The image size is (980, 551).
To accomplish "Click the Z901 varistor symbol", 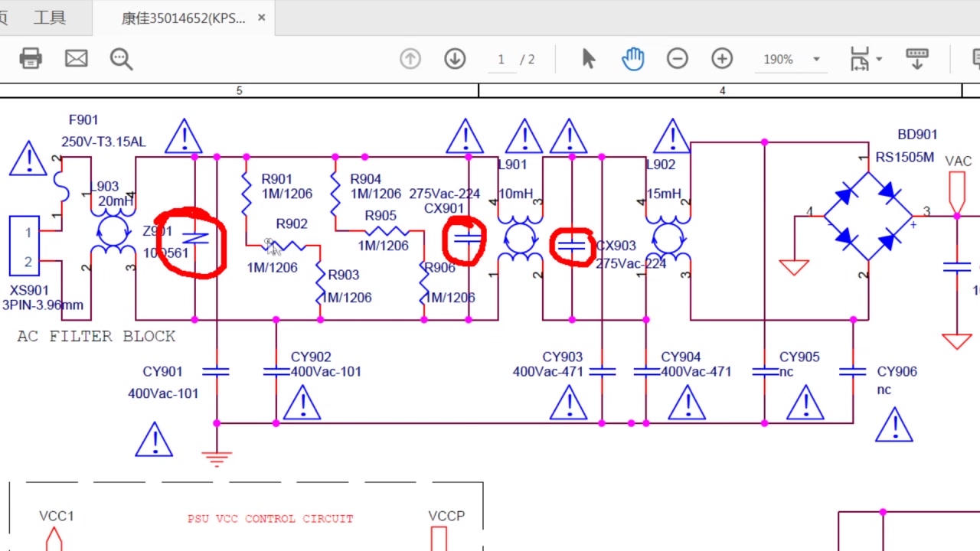I will pyautogui.click(x=194, y=239).
